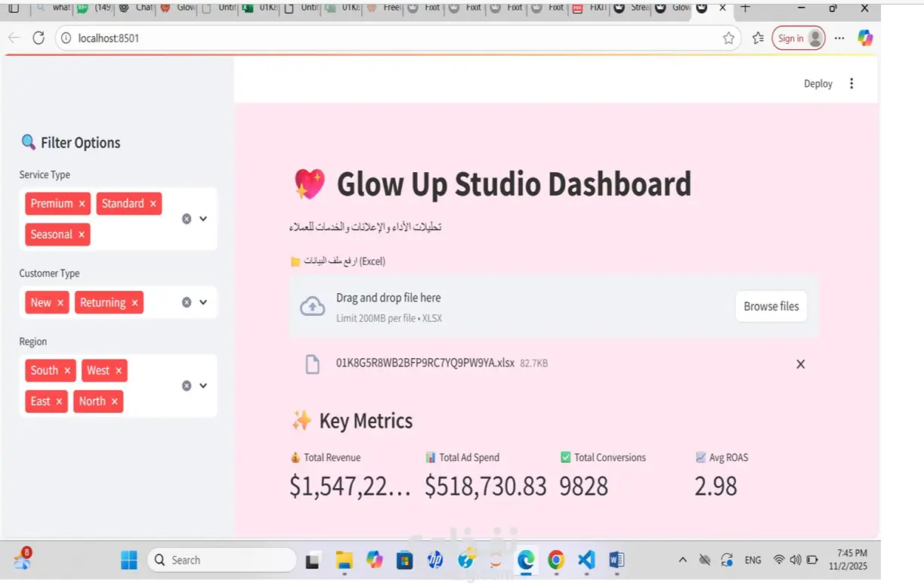924x584 pixels.
Task: Click the Glow Up Studio Dashboard heading
Action: pos(514,184)
